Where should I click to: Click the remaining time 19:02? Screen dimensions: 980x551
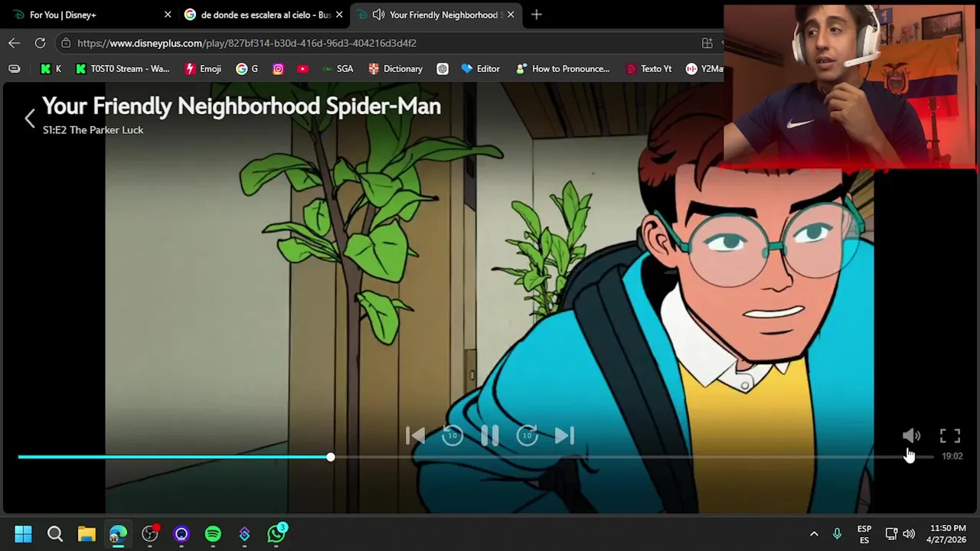(x=952, y=456)
